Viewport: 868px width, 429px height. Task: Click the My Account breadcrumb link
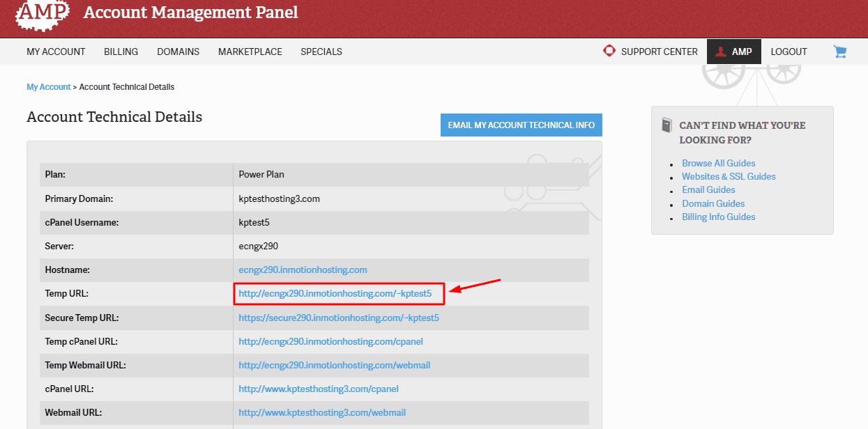pos(49,87)
